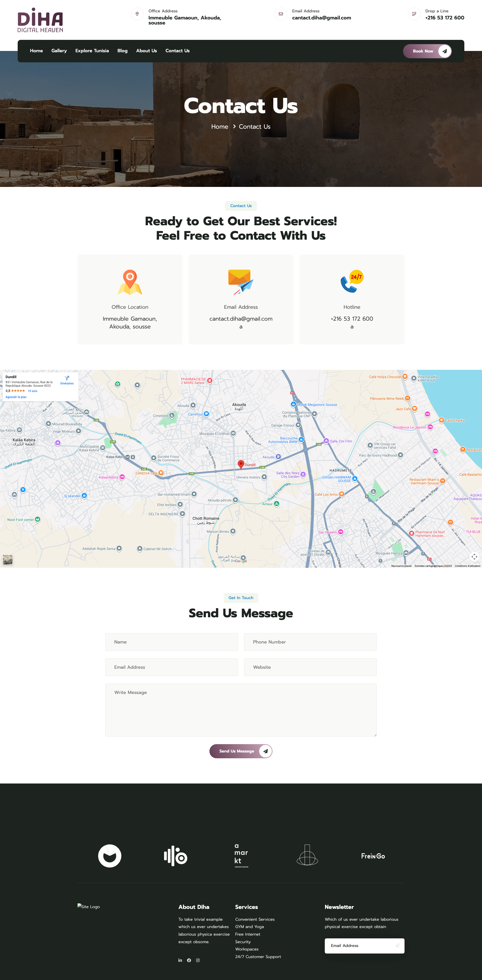The width and height of the screenshot is (482, 980).
Task: Click the header email envelope icon
Action: coord(281,14)
